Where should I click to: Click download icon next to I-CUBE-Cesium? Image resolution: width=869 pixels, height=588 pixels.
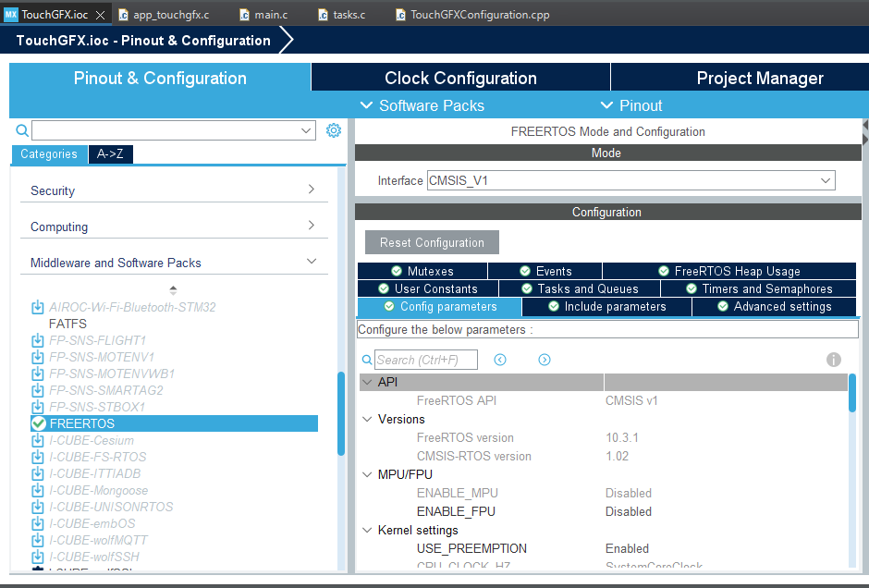(x=37, y=441)
